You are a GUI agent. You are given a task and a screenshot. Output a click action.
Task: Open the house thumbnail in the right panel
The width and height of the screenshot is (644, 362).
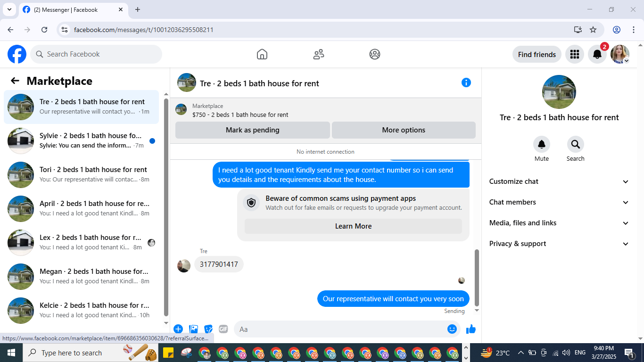coord(559,92)
